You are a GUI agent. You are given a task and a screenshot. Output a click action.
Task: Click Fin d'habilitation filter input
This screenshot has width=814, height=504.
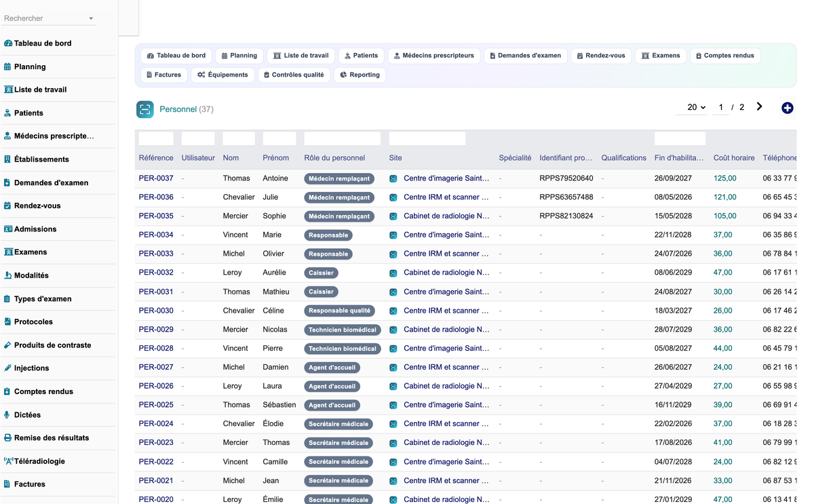[680, 139]
